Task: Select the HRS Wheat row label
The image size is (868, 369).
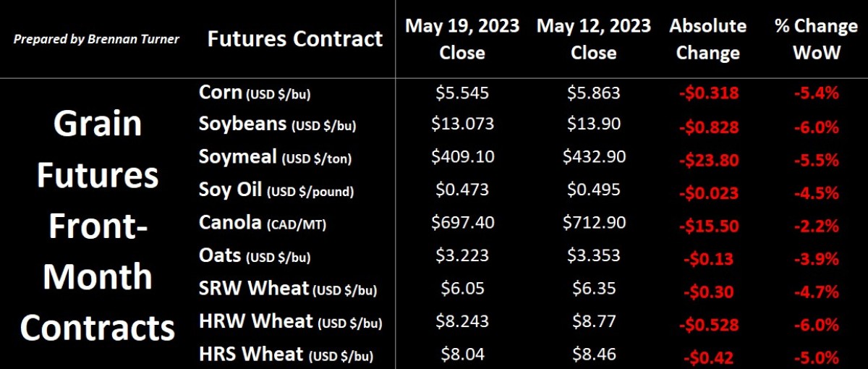Action: tap(287, 354)
